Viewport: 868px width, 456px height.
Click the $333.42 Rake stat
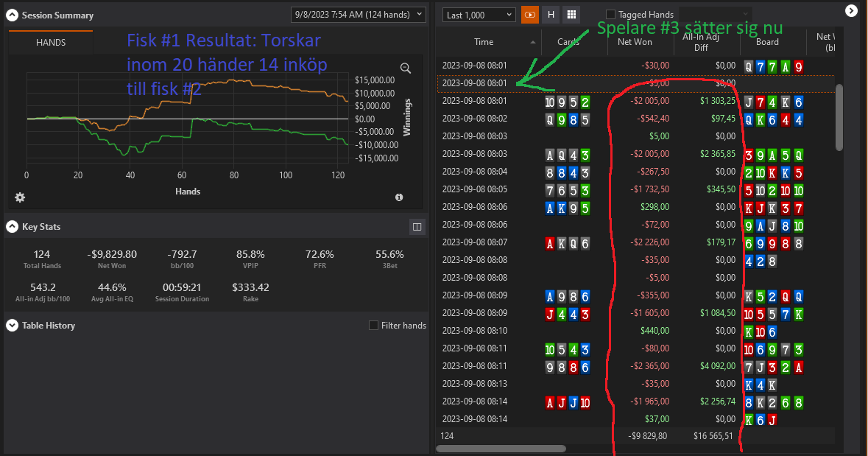click(x=250, y=292)
